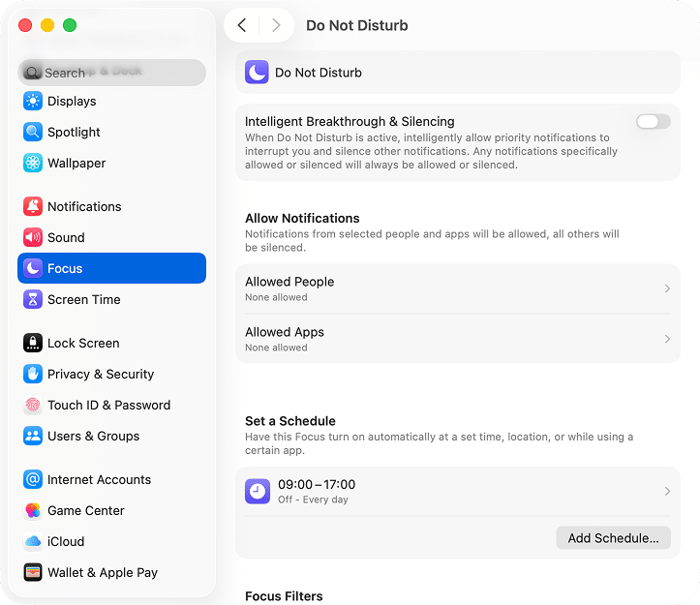Select Wallpaper in the sidebar
The height and width of the screenshot is (605, 700).
point(111,163)
